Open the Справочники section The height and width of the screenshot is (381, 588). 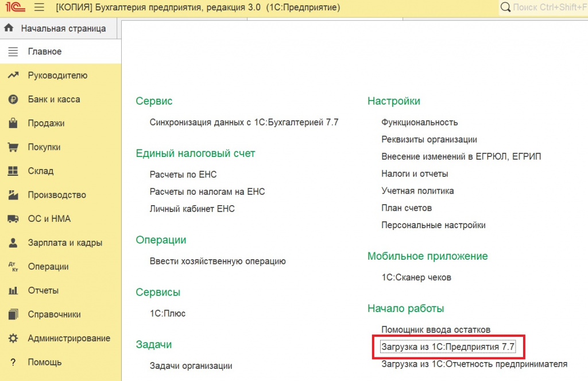[x=60, y=314]
